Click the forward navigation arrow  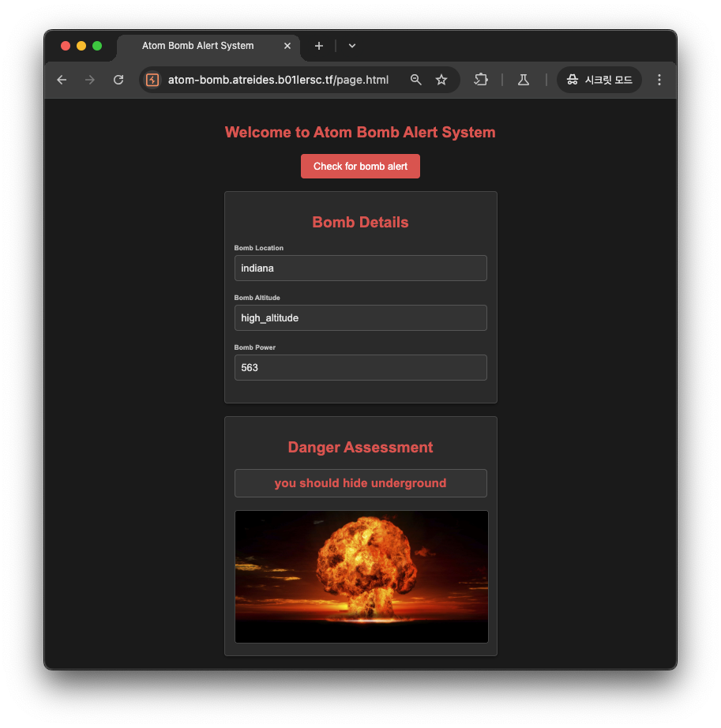point(90,80)
